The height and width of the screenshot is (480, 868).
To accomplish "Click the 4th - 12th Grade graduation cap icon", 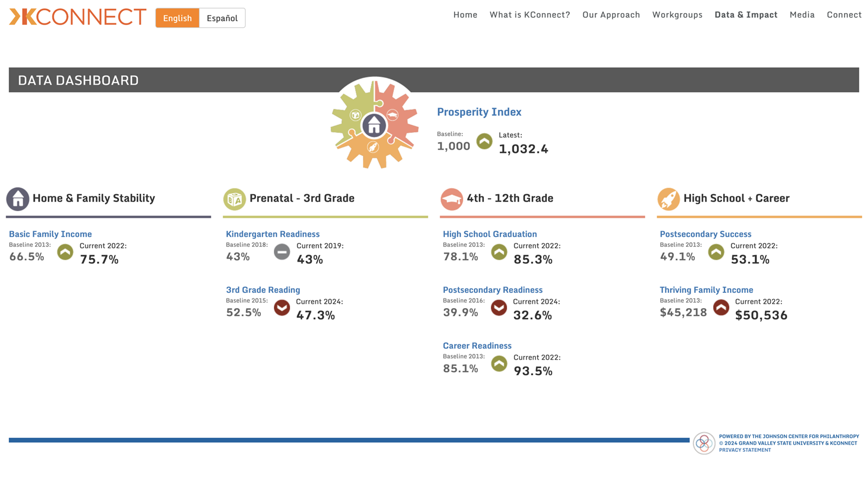I will point(451,199).
